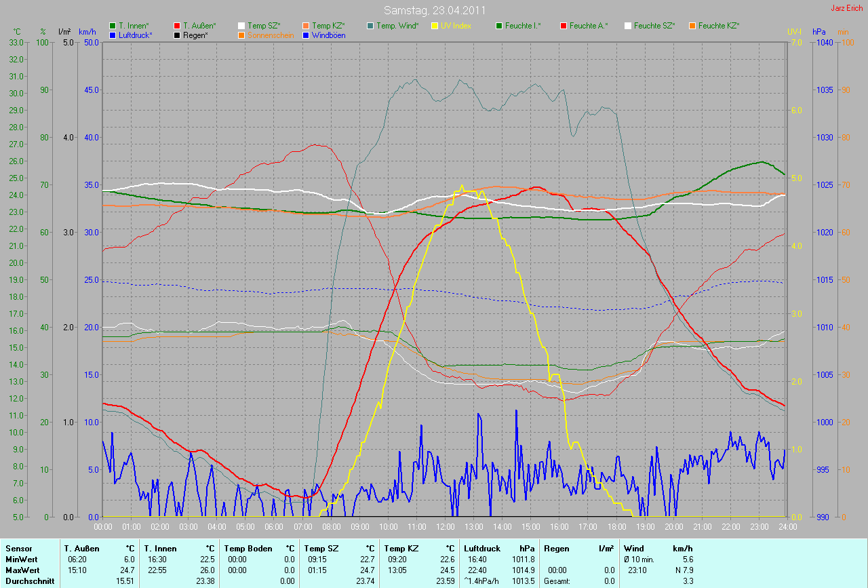Select the 'Windböen*' legend label

(328, 35)
